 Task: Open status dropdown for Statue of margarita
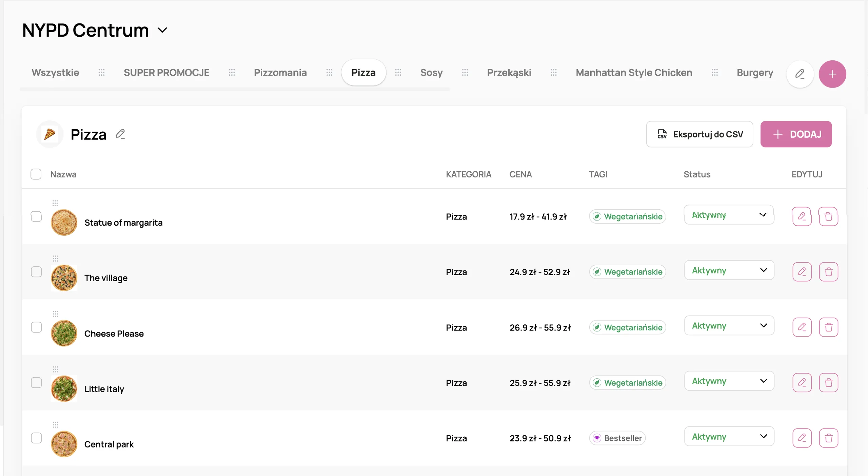[x=729, y=215]
